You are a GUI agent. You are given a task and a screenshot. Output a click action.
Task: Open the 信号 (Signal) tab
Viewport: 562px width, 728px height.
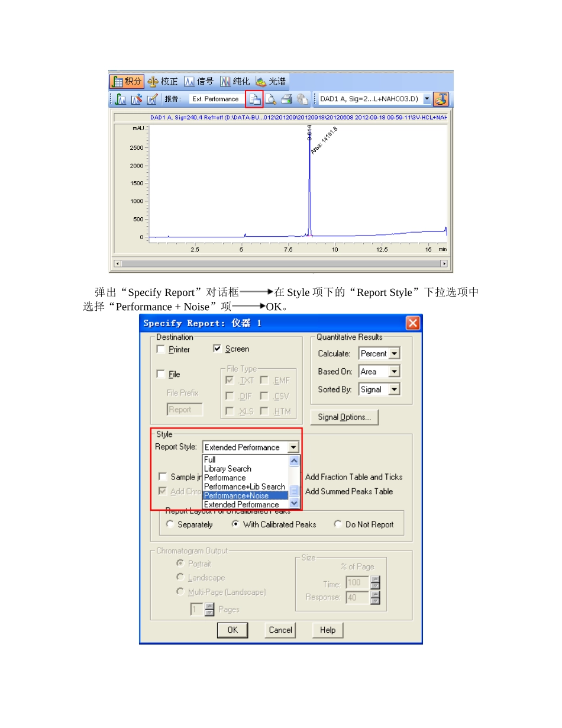pos(199,81)
